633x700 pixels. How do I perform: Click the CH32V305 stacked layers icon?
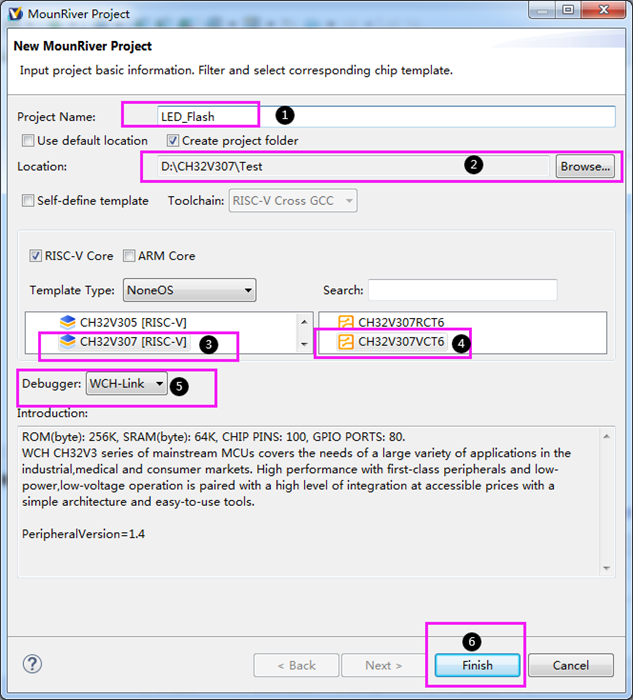tap(67, 322)
